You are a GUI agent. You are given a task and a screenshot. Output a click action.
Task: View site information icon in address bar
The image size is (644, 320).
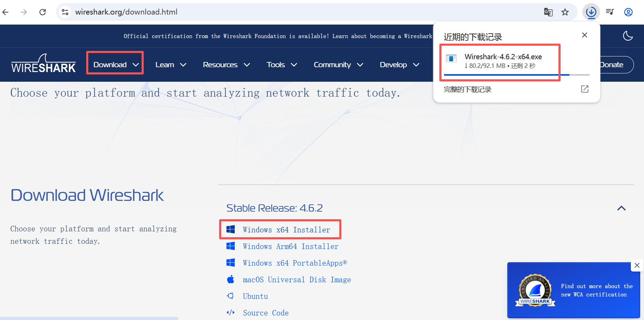pos(65,12)
